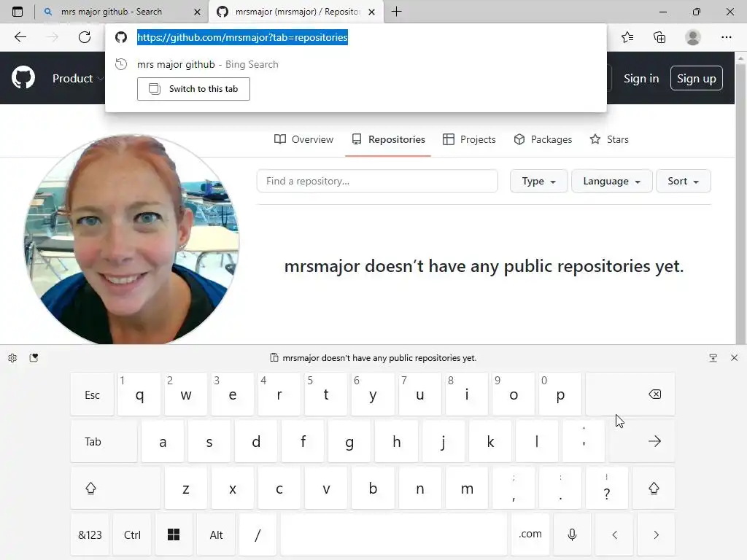Tap the left Shift key

116,488
